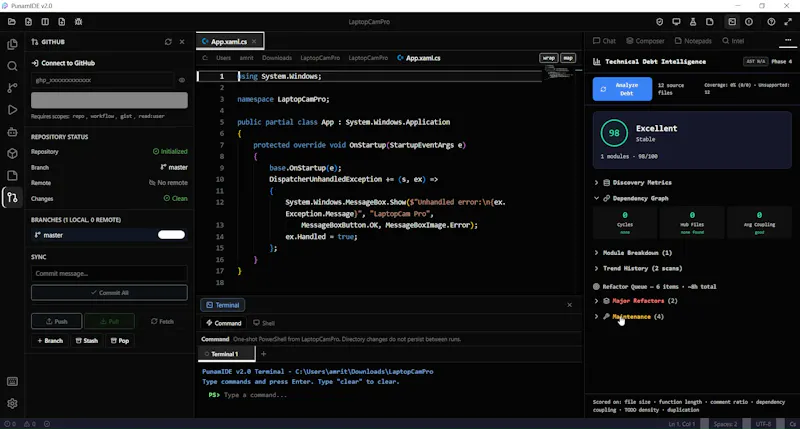Collapse Dependency Graph section
Viewport: 800px width, 429px height.
click(x=631, y=198)
